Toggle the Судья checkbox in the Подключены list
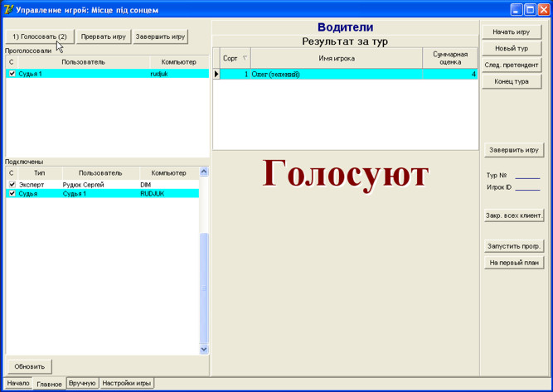The image size is (553, 392). [12, 193]
